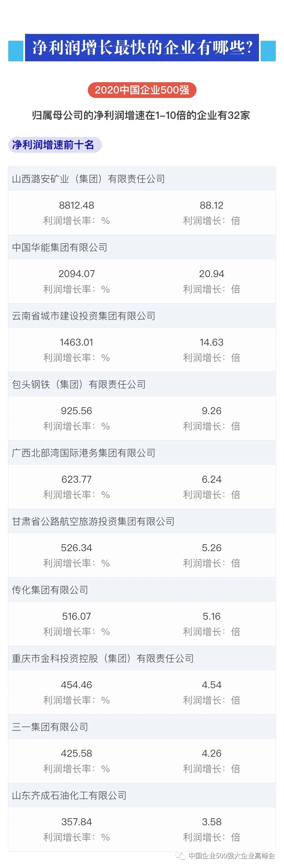The image size is (284, 868).
Task: Click the right light-blue square beside title
Action: (268, 51)
